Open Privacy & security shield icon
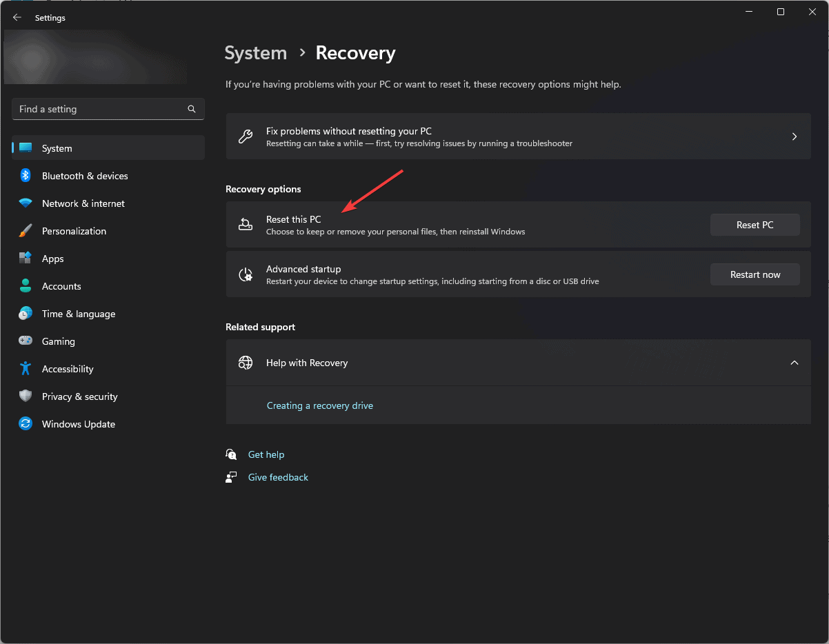Viewport: 829px width, 644px height. click(25, 396)
